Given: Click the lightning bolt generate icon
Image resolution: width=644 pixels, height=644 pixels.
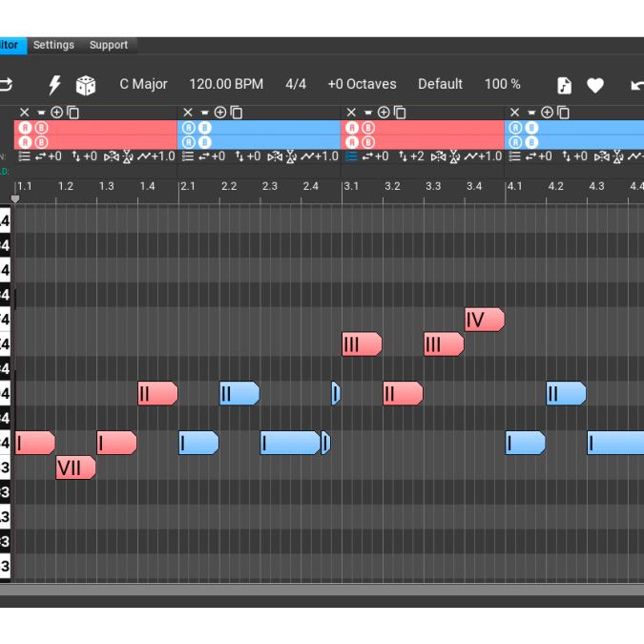Looking at the screenshot, I should coord(54,85).
